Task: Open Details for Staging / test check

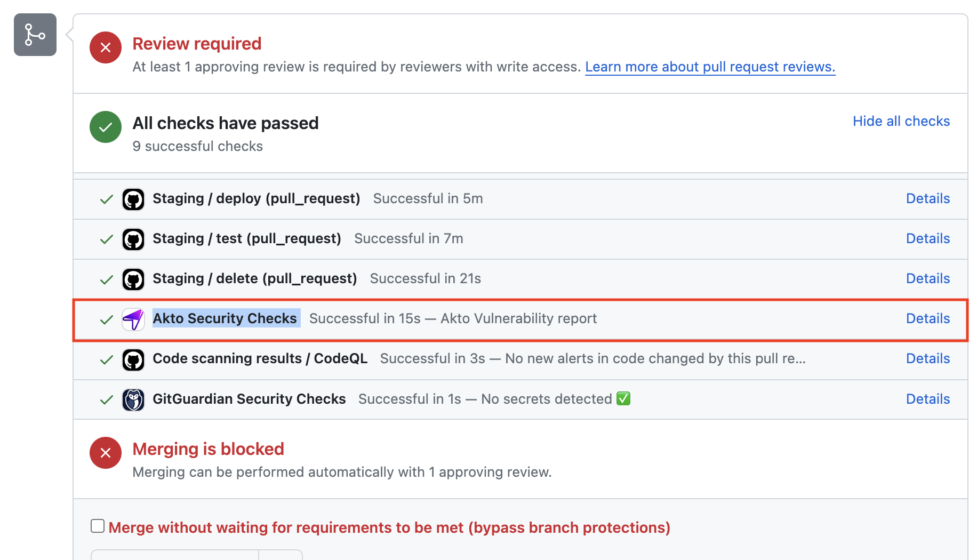Action: coord(927,238)
